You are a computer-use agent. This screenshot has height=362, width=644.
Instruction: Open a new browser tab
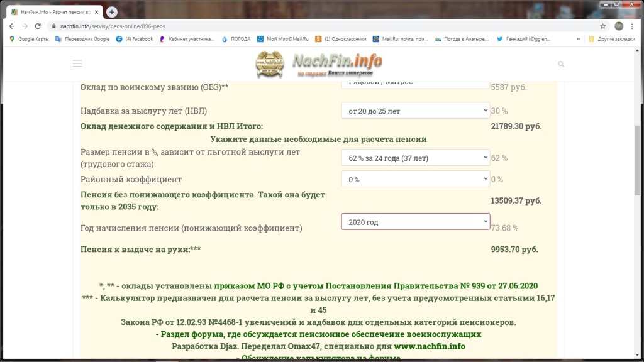tap(112, 12)
